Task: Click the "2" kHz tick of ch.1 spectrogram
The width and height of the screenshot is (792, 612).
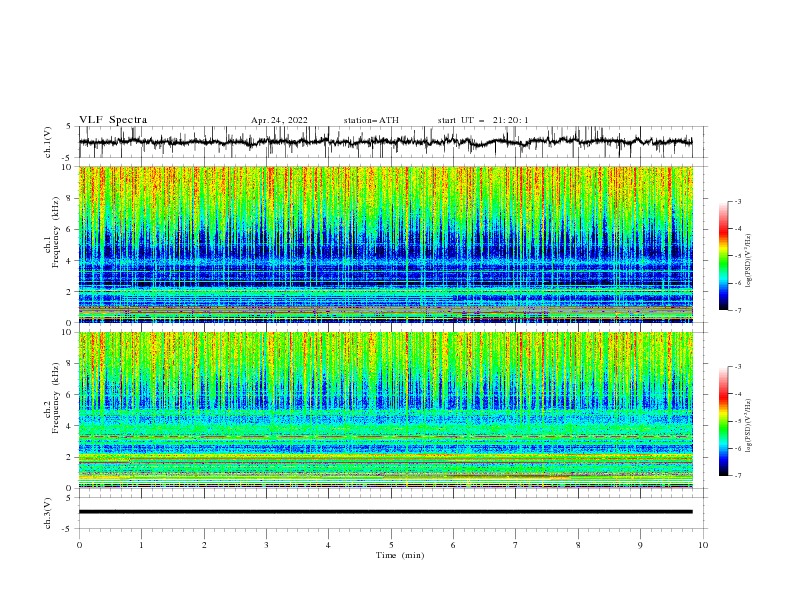Action: click(69, 292)
